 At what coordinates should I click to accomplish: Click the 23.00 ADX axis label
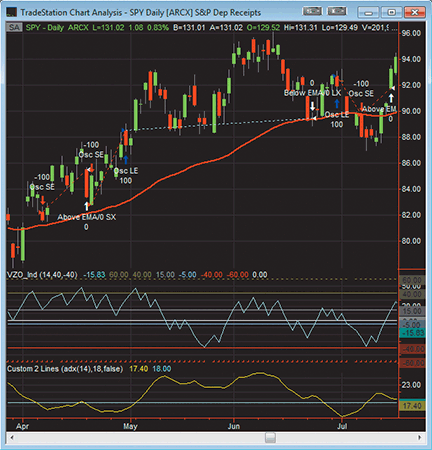[x=411, y=385]
